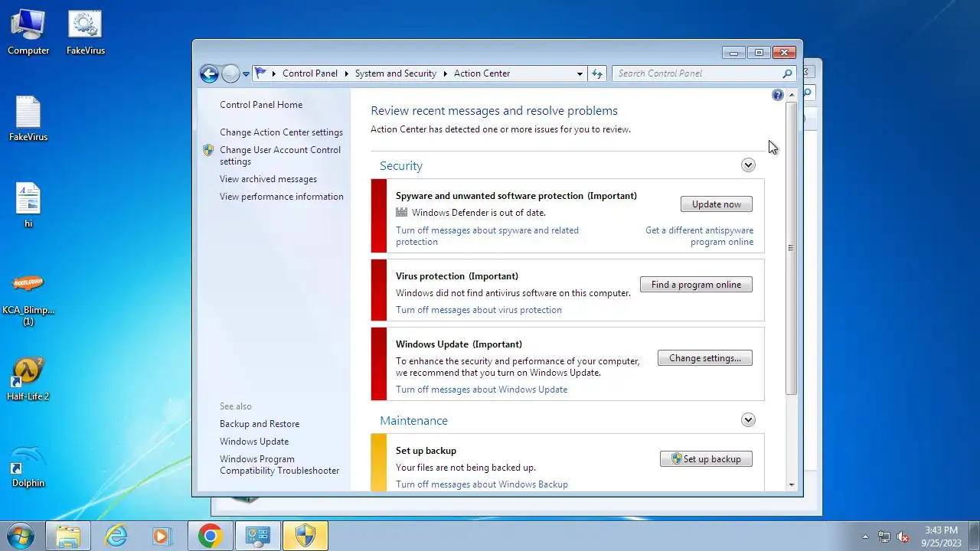Open Backup and Restore link
Viewport: 980px width, 551px height.
[260, 424]
